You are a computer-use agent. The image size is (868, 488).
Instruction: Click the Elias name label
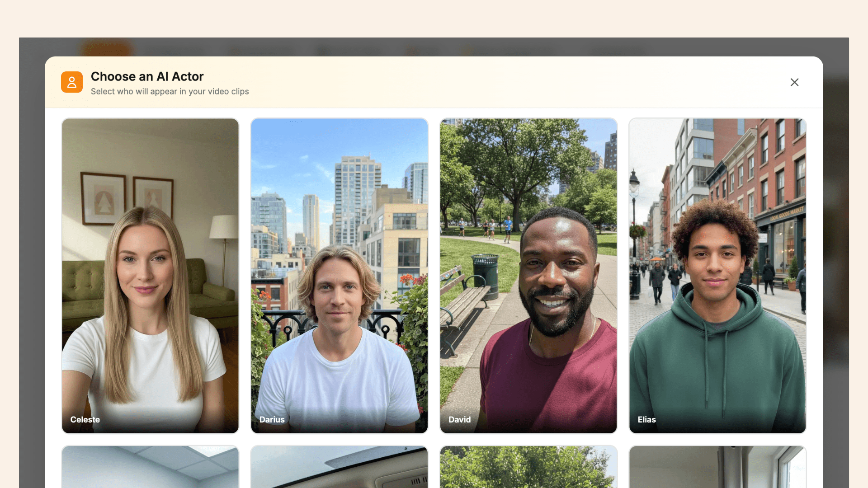(x=646, y=419)
